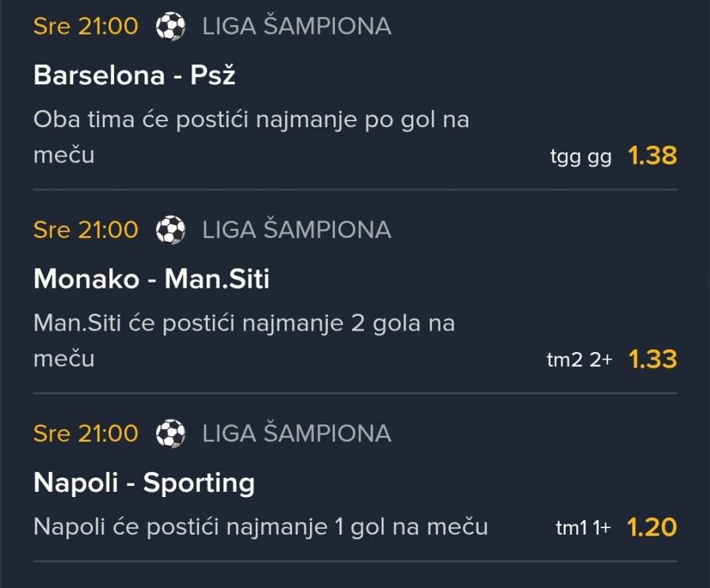
Task: Tap the Sre 21:00 time for Barselona match
Action: (86, 27)
